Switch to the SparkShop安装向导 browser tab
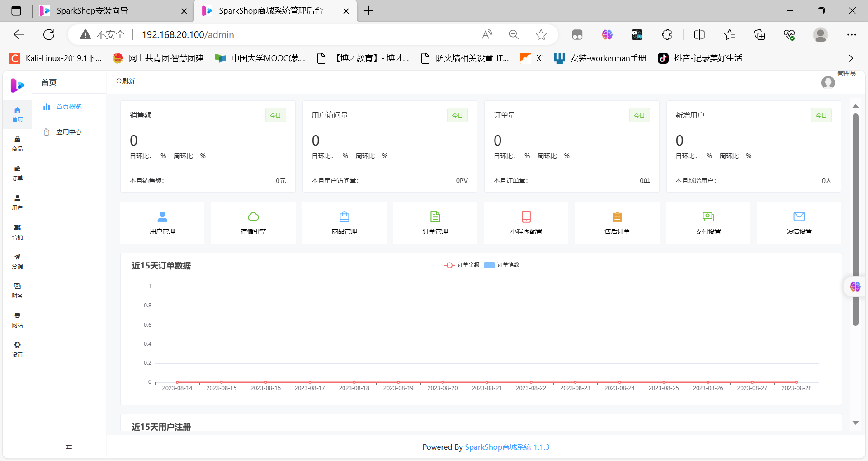This screenshot has height=461, width=868. (108, 11)
